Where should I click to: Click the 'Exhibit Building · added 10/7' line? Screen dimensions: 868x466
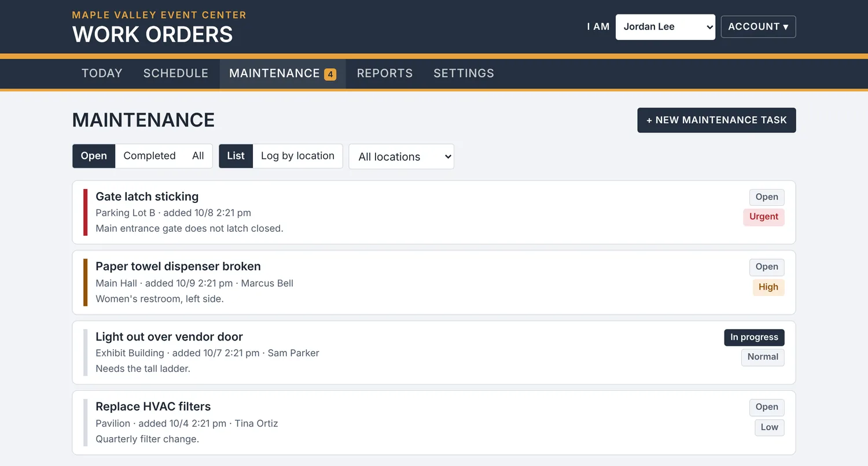point(207,353)
